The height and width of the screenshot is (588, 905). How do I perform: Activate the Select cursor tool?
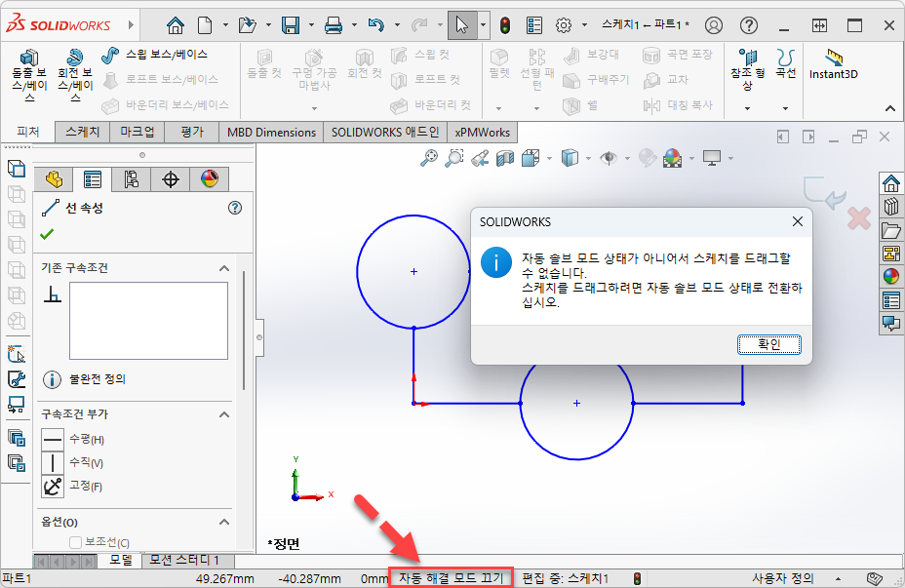pyautogui.click(x=461, y=25)
